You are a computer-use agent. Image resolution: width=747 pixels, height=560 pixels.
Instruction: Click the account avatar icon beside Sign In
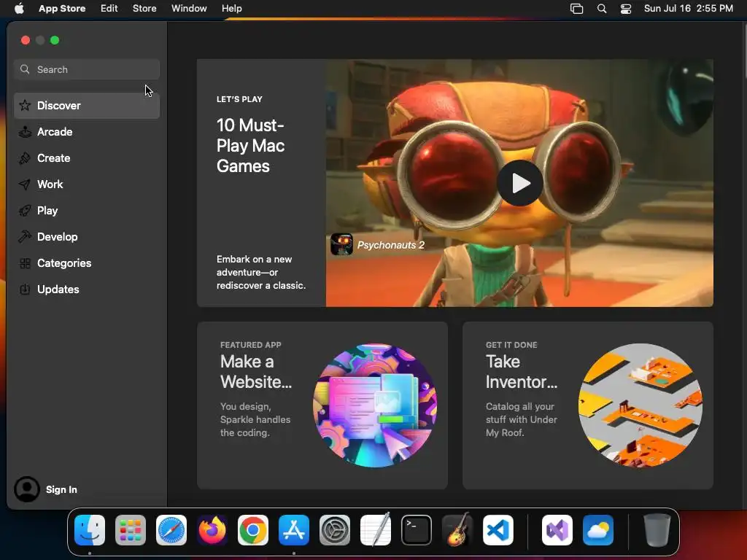click(x=27, y=489)
